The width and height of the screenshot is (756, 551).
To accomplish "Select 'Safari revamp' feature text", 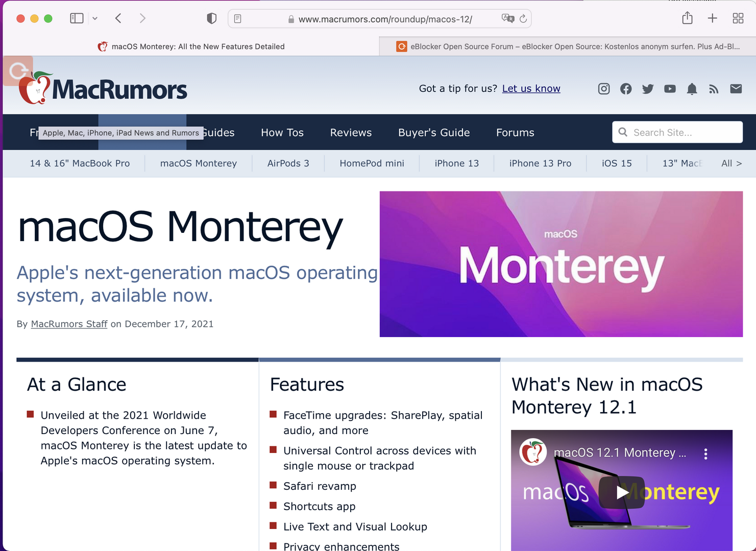I will point(320,486).
